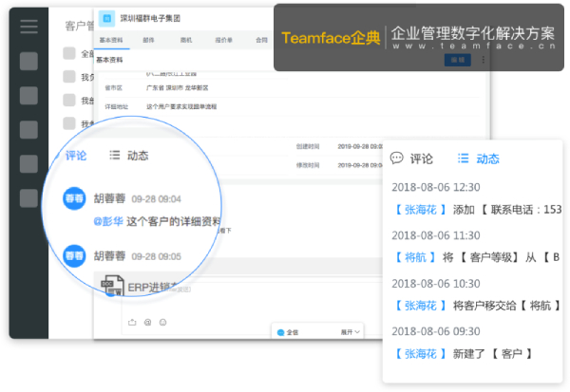Click the 这个用户要求实现跟单流程 address value
The image size is (570, 392).
181,106
